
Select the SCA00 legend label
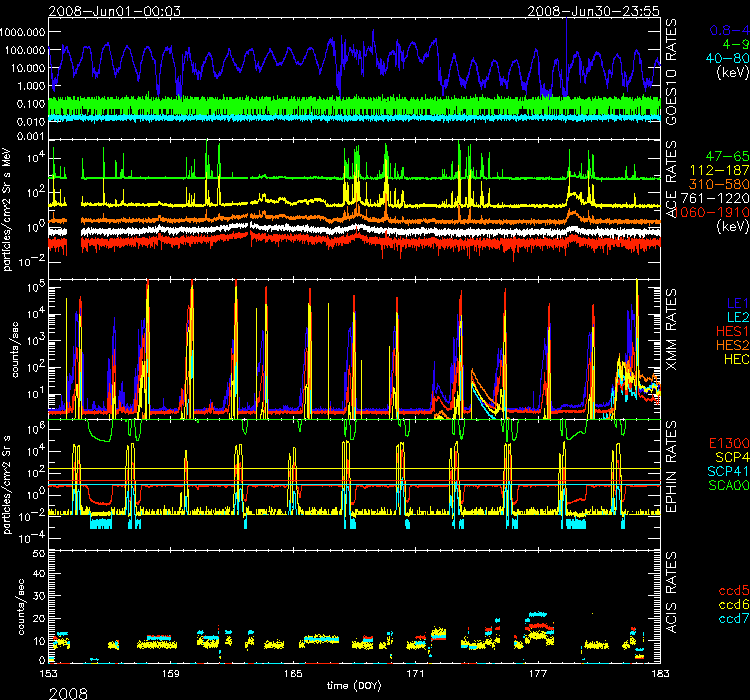tap(726, 485)
